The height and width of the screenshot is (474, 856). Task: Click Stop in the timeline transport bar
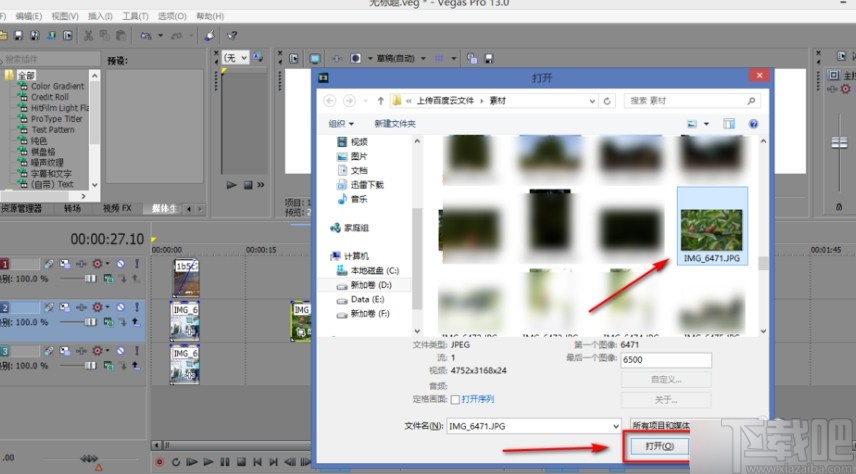[241, 462]
